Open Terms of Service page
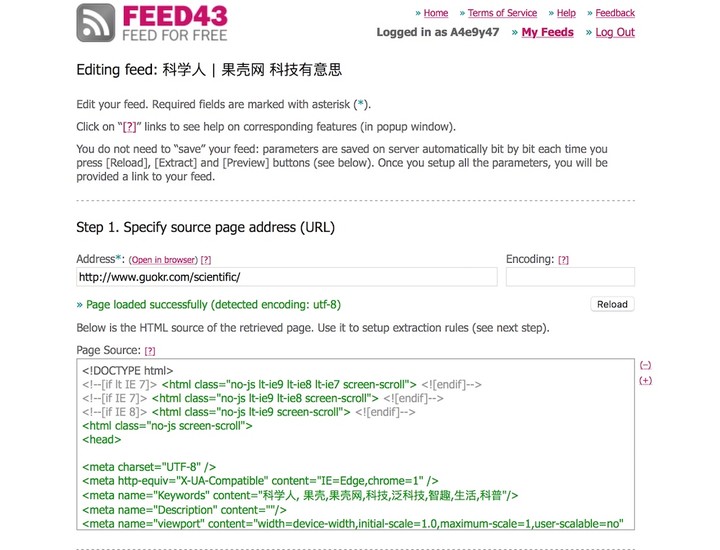This screenshot has width=720, height=550. click(502, 13)
